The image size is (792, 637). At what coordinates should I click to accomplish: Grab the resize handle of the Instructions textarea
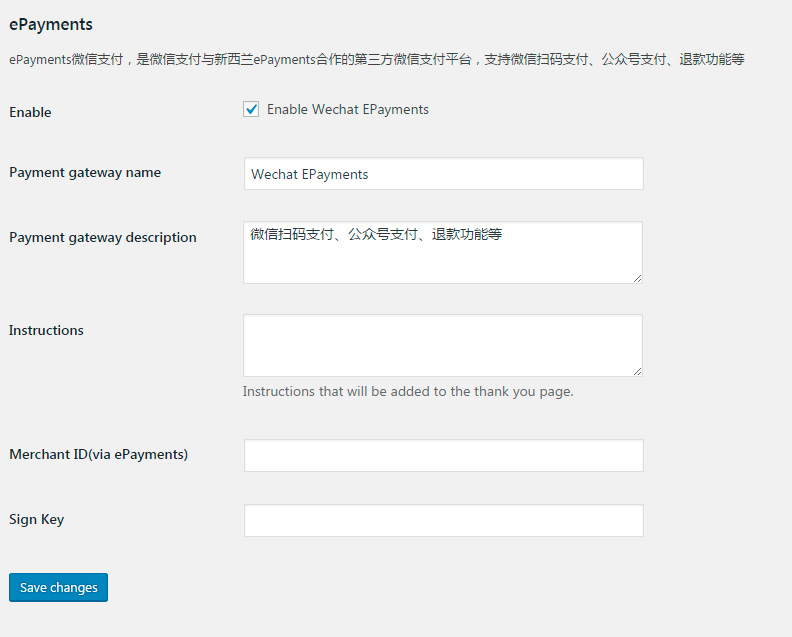637,371
